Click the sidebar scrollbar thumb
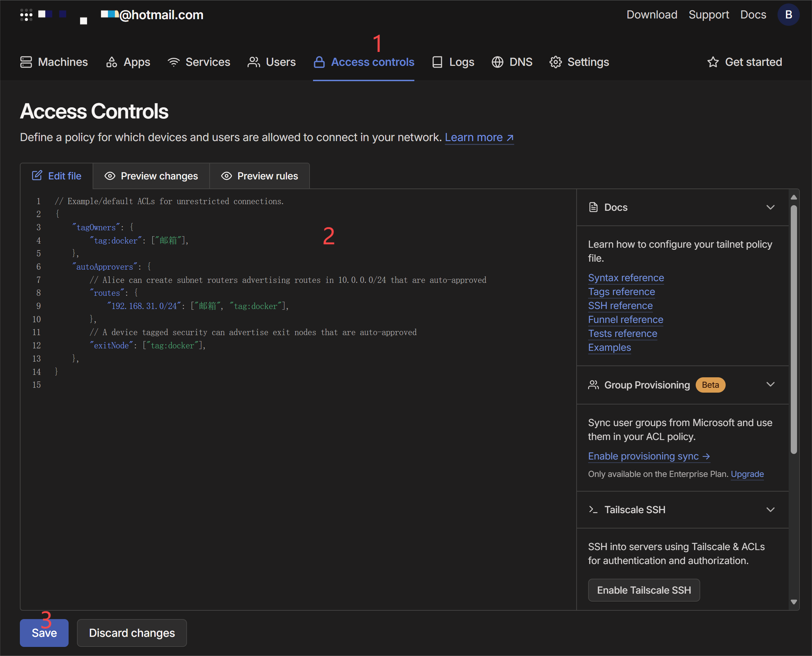Screen dimensions: 812x656 tap(794, 329)
